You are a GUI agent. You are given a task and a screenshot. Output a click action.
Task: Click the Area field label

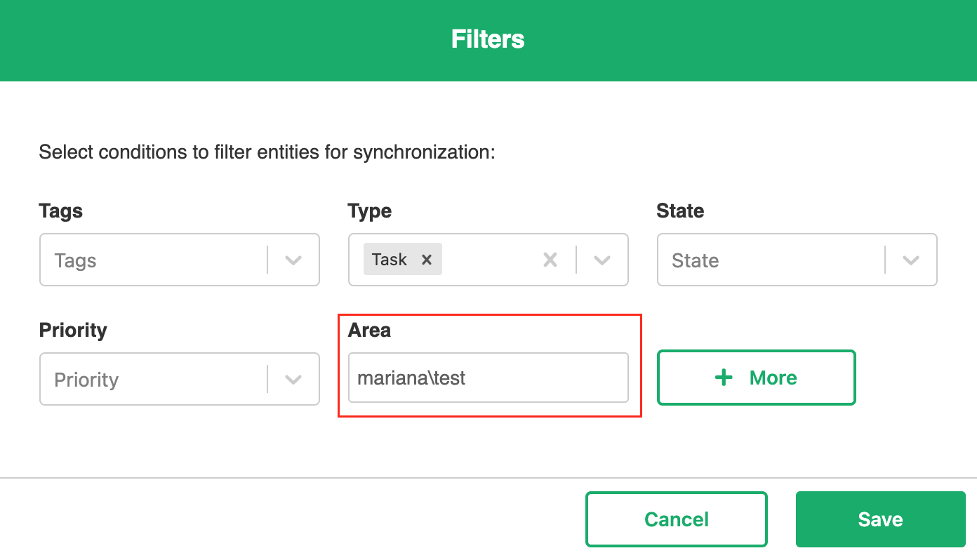click(x=369, y=330)
